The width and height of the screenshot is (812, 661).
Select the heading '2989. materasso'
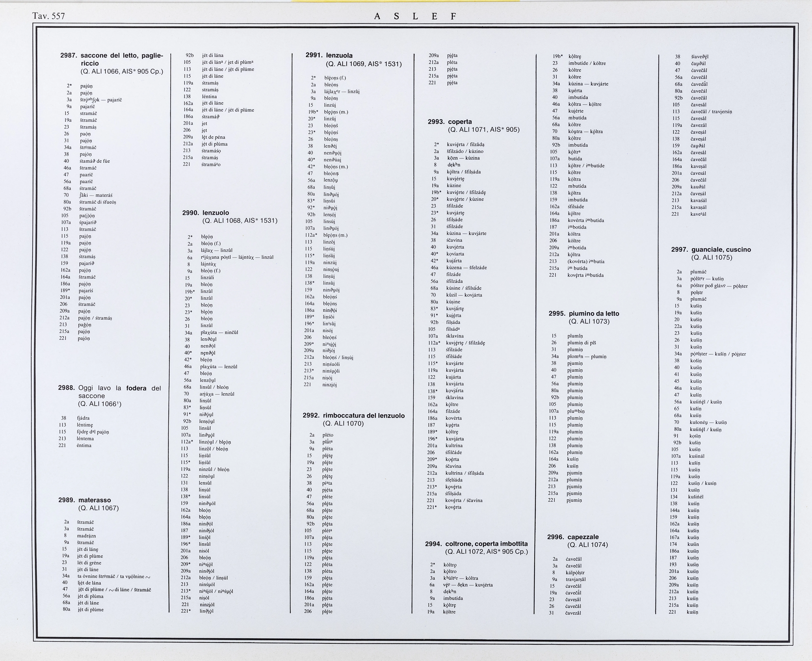point(85,500)
